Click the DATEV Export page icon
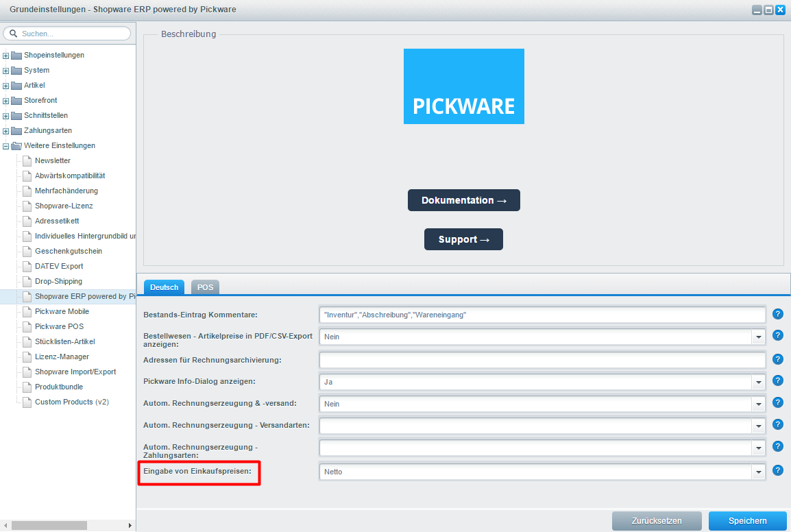This screenshot has height=532, width=791. pyautogui.click(x=27, y=266)
